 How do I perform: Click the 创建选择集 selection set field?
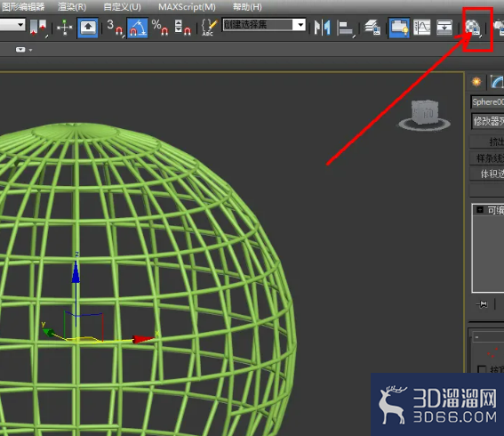(258, 25)
